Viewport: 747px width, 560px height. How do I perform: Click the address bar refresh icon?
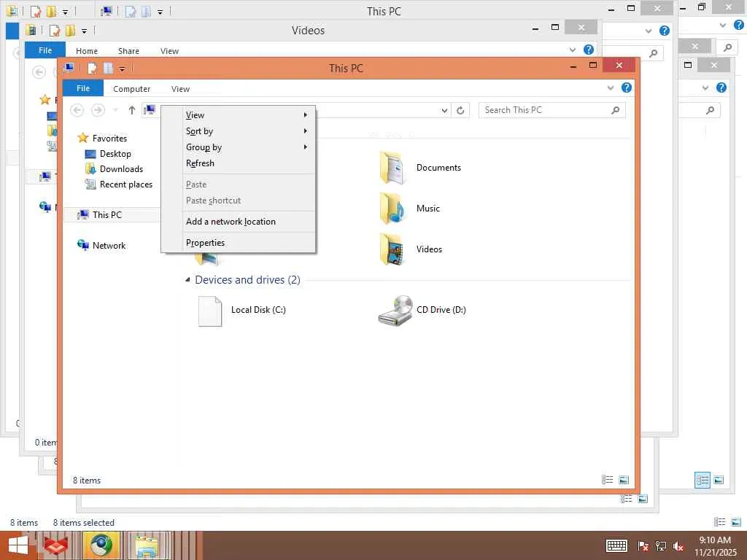pos(460,111)
